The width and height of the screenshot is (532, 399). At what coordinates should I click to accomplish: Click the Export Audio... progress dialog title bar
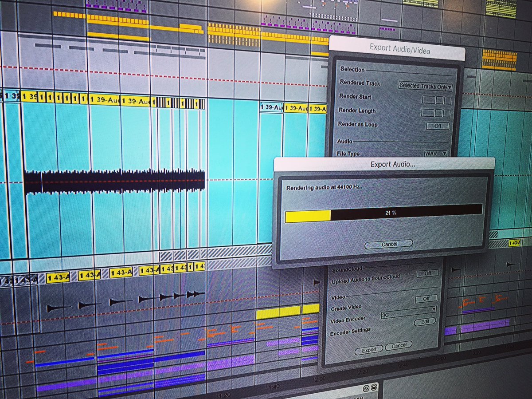pos(384,164)
